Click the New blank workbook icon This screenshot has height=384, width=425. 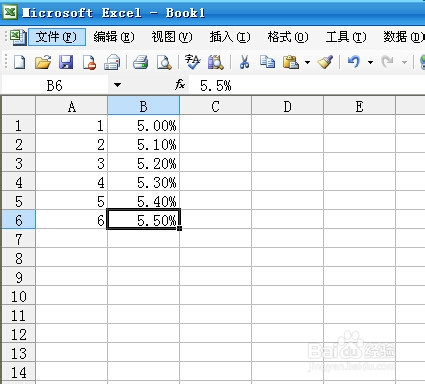pyautogui.click(x=19, y=62)
